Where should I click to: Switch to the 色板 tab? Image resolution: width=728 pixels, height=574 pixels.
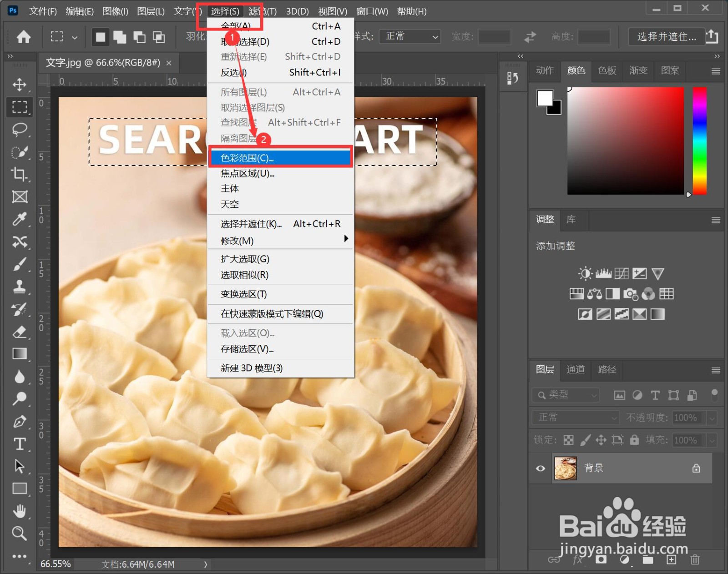tap(607, 70)
